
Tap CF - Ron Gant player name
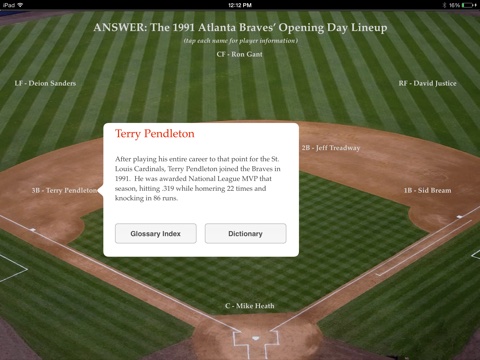pos(239,54)
